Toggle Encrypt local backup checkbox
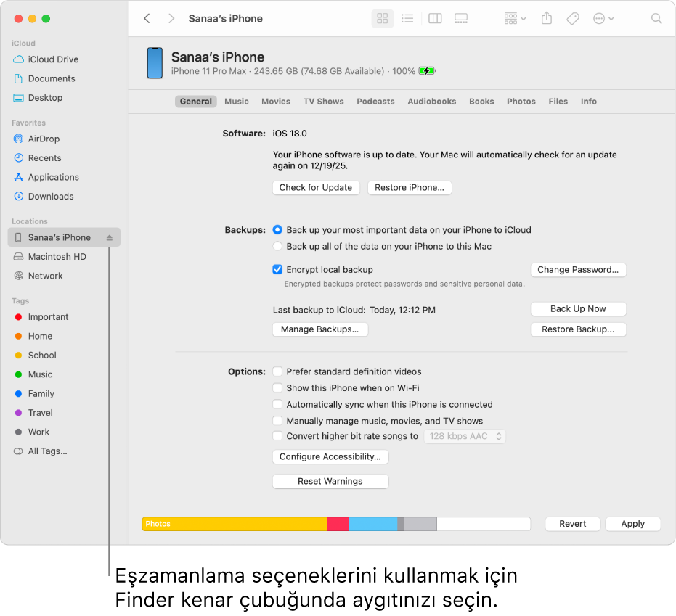The image size is (676, 616). click(277, 270)
